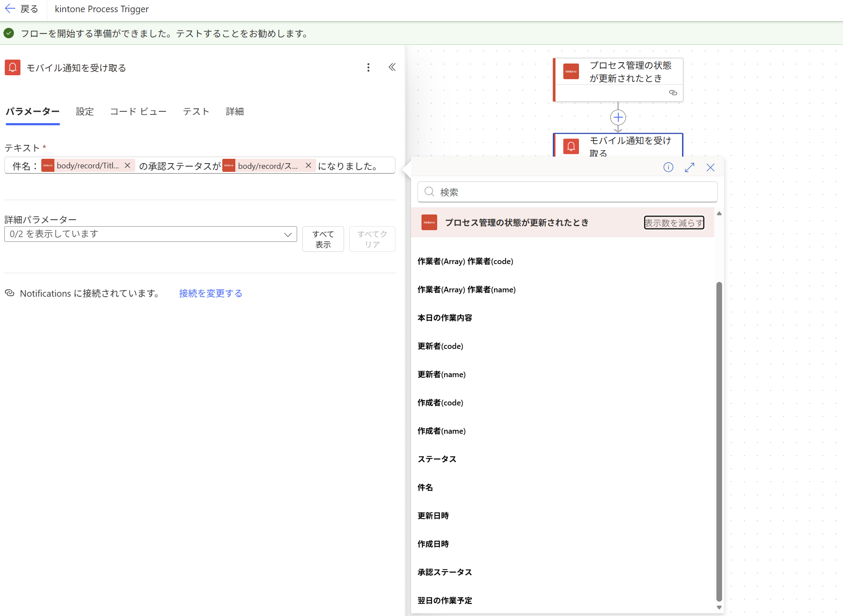Click the plus button between flow steps

(618, 117)
